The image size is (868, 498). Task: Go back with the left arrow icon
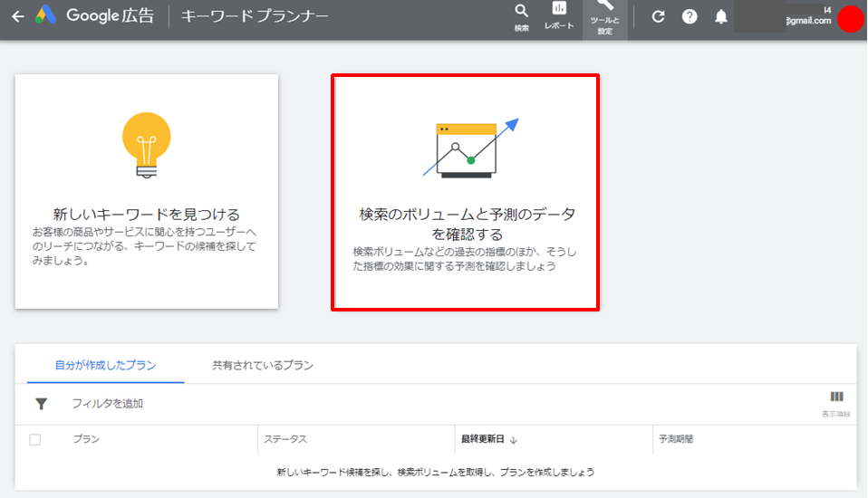18,16
